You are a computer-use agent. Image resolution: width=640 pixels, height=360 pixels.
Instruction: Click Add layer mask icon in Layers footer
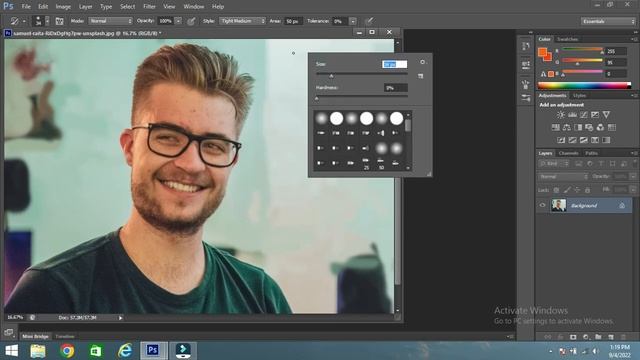coord(573,337)
